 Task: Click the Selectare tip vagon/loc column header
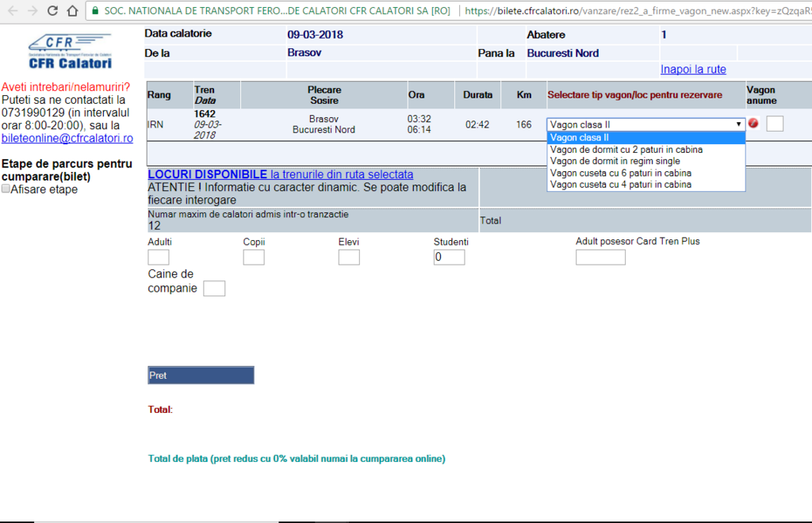pos(635,94)
